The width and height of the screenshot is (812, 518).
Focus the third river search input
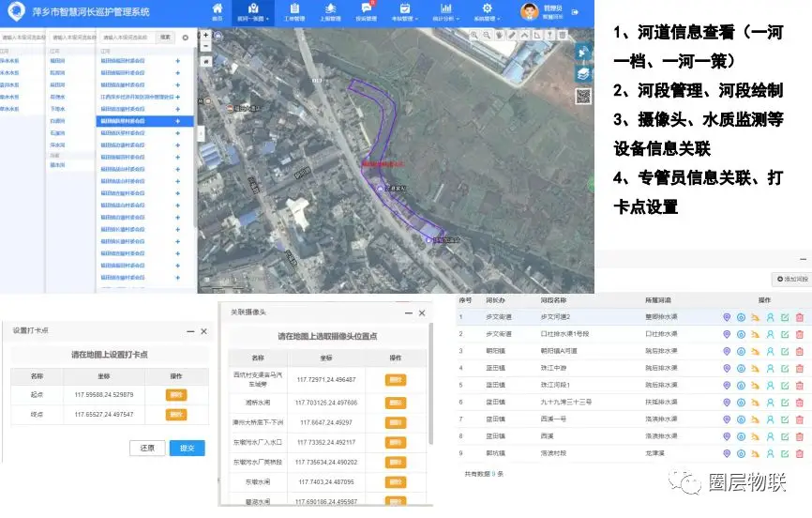(128, 38)
